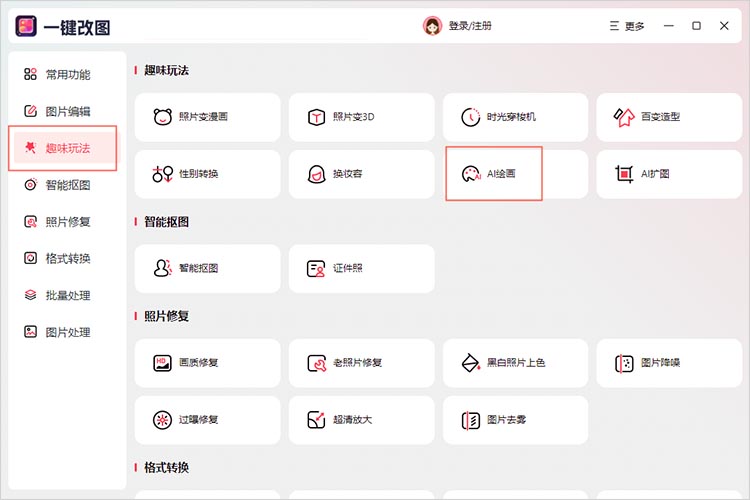Open the 更多 menu
Image resolution: width=750 pixels, height=500 pixels.
[627, 26]
